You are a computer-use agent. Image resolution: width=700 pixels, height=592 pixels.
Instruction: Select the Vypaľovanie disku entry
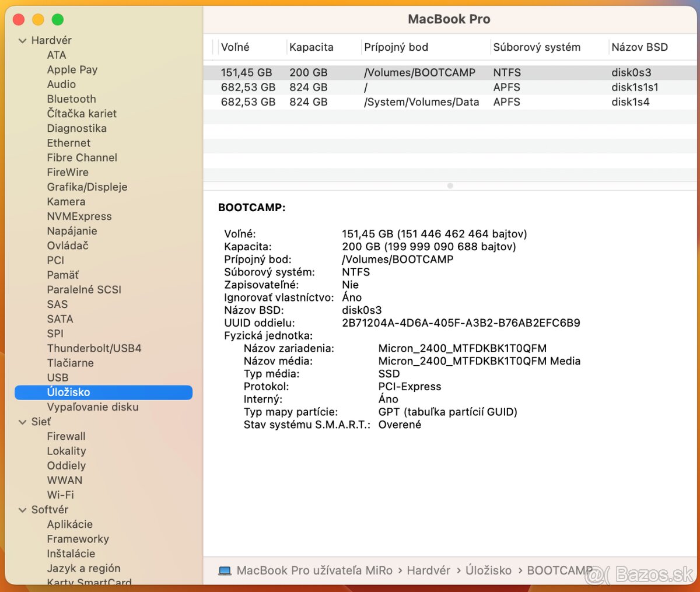point(92,407)
